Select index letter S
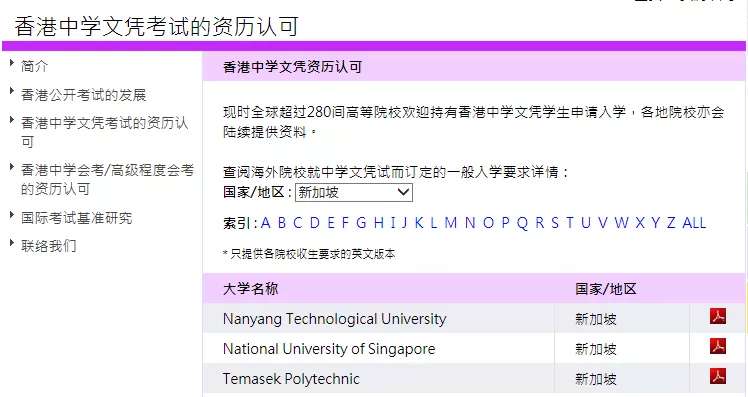The image size is (748, 397). coord(555,222)
